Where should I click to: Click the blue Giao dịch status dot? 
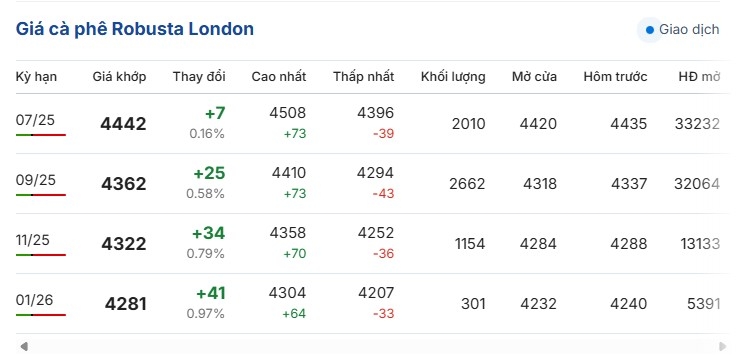[x=649, y=30]
